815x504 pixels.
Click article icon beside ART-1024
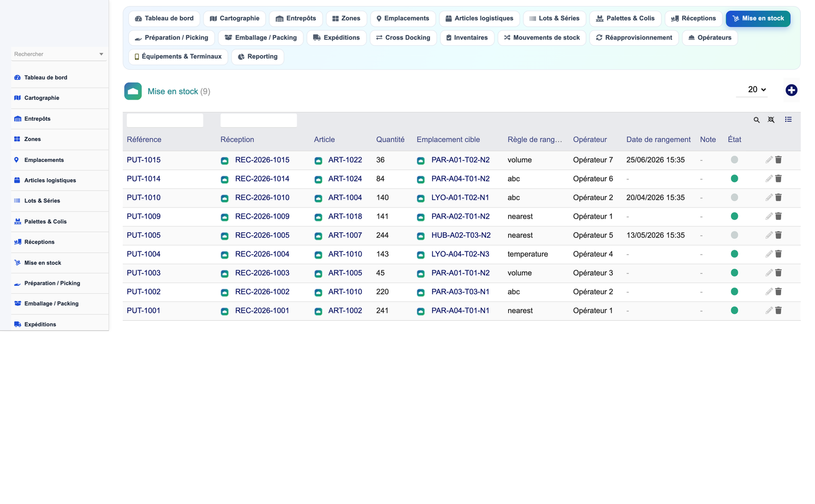click(x=318, y=179)
